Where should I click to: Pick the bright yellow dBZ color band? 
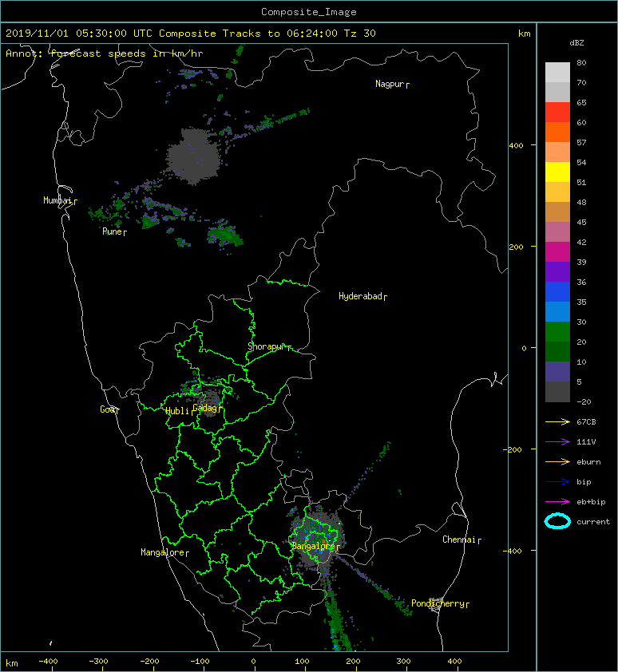pyautogui.click(x=557, y=172)
